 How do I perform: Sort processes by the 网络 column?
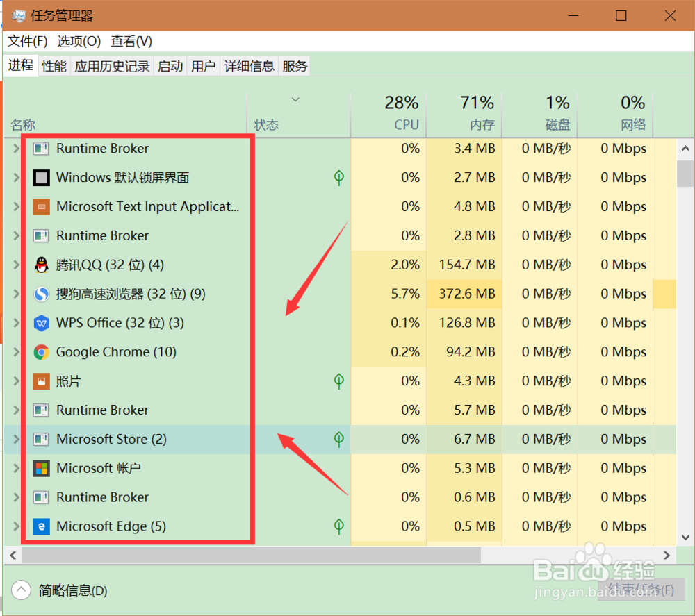click(x=616, y=114)
